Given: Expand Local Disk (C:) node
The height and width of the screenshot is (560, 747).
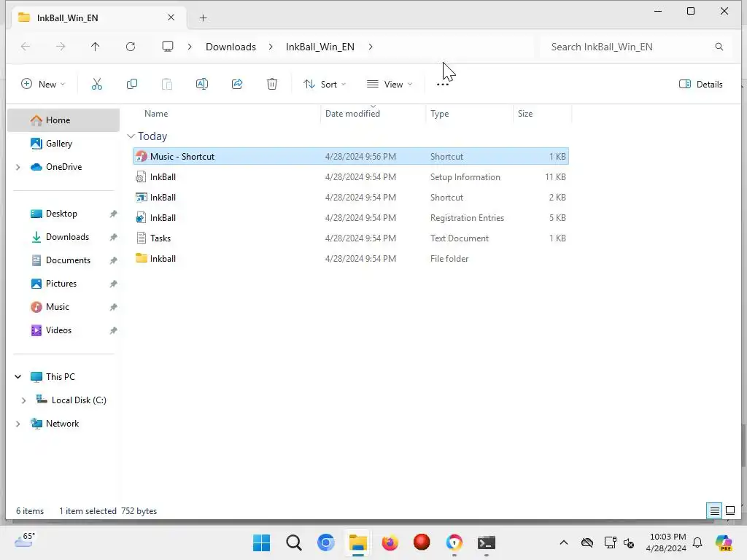Looking at the screenshot, I should point(23,400).
